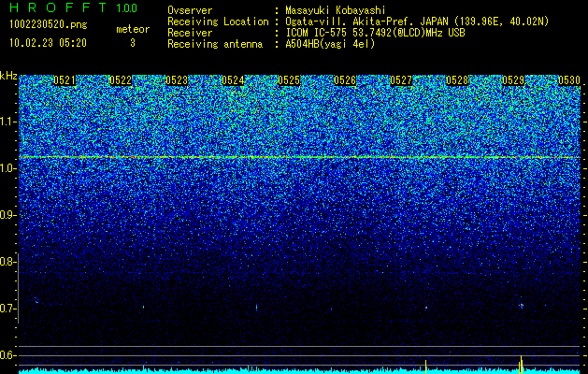The image size is (588, 374).
Task: Select the file name 1002230520.png
Action: [49, 24]
